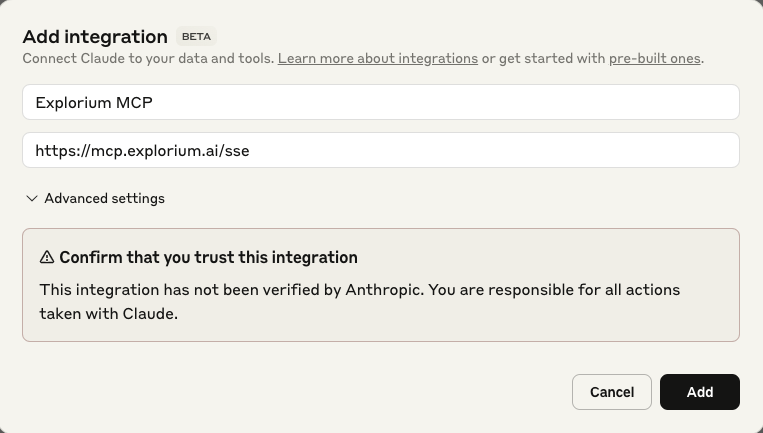Follow the pre-built ones link
763x433 pixels.
coord(654,58)
